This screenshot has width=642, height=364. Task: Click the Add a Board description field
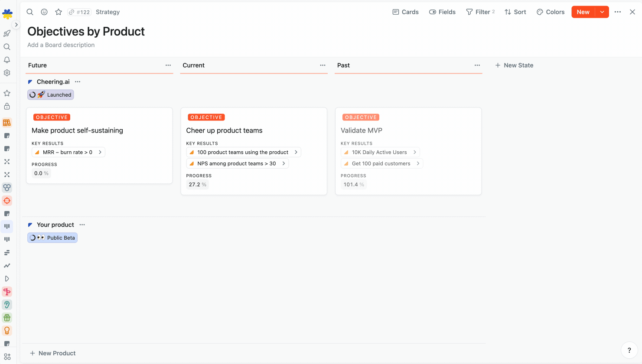coord(61,45)
